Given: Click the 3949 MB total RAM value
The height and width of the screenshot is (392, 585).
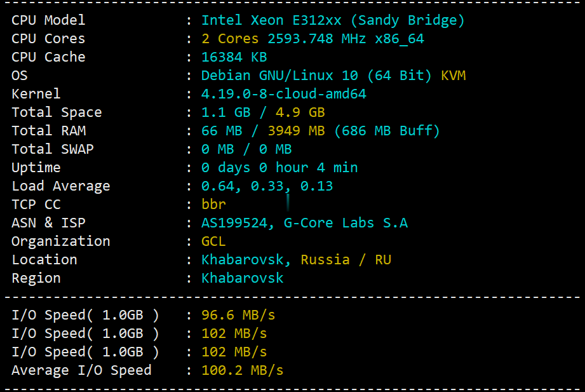Looking at the screenshot, I should pos(297,131).
